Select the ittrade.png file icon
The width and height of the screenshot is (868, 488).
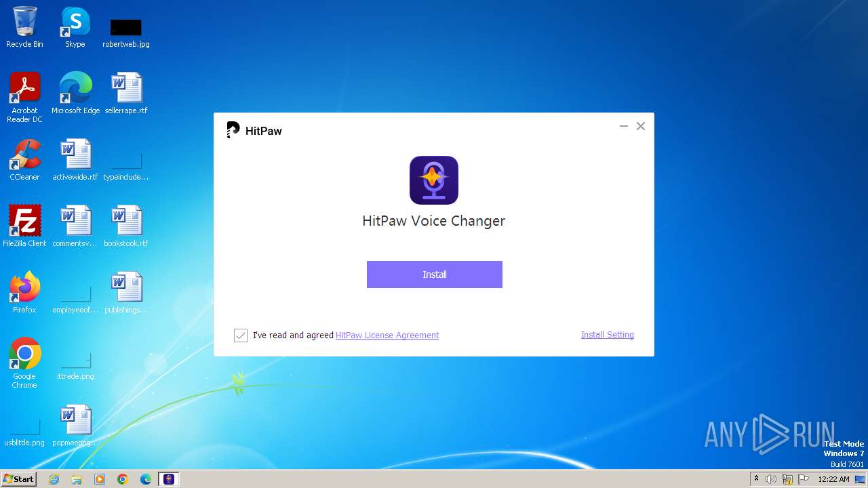pos(75,366)
